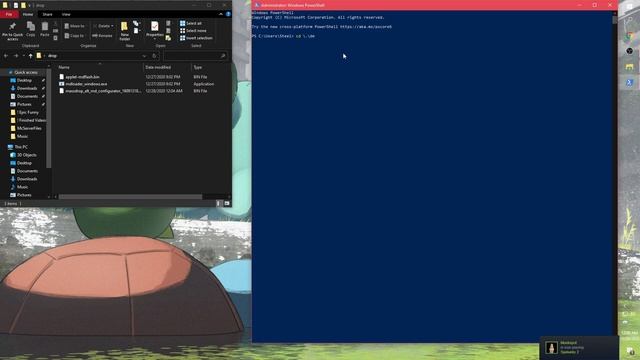The height and width of the screenshot is (360, 640).
Task: Click the PowerShell command prompt line
Action: point(283,36)
